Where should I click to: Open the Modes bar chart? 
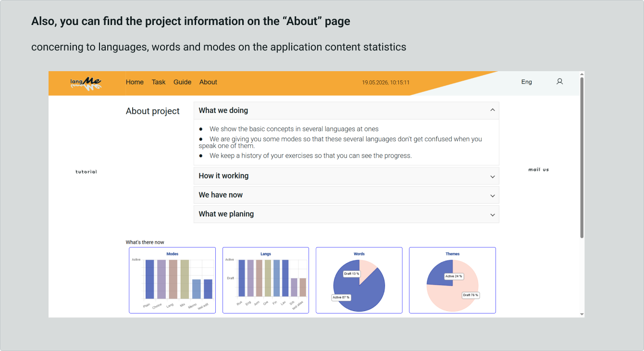[x=172, y=280]
